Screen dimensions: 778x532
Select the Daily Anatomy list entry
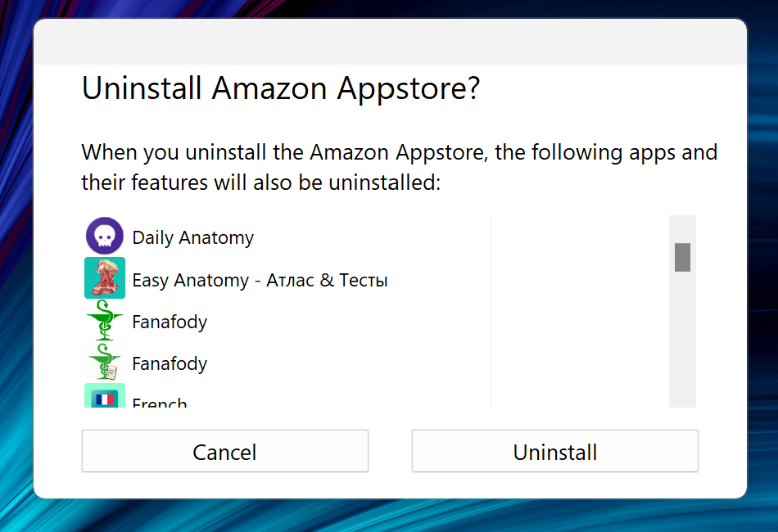[x=192, y=237]
